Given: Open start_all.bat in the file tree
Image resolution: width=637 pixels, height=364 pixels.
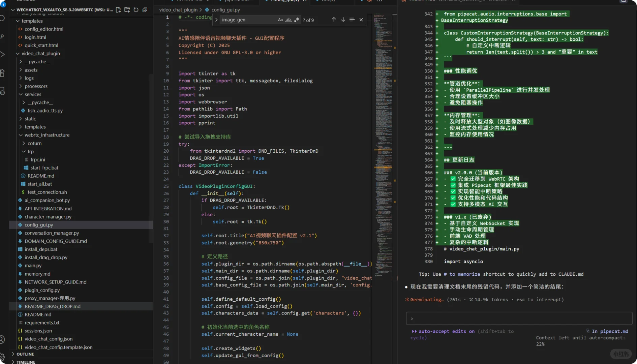Looking at the screenshot, I should pos(39,184).
